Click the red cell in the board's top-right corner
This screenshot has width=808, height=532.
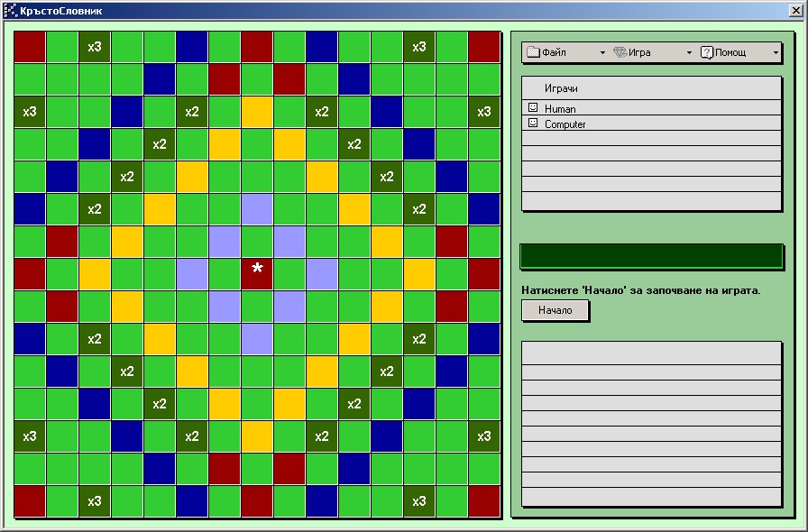click(484, 46)
